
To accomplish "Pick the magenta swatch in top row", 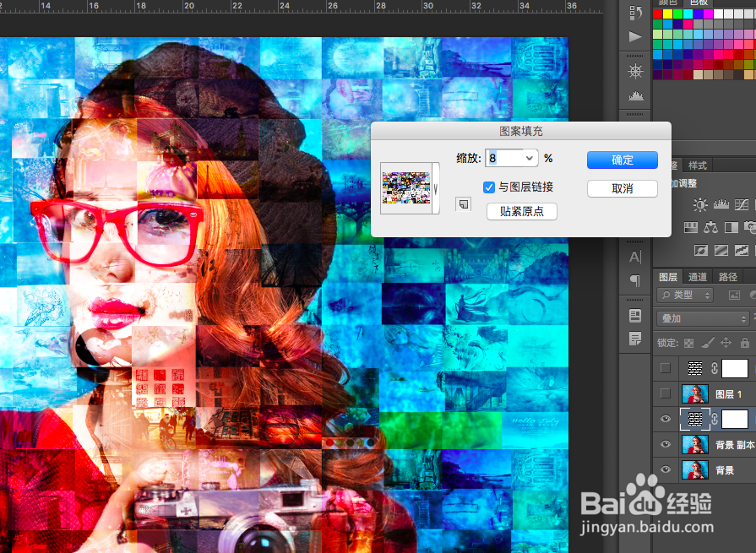I will click(708, 14).
